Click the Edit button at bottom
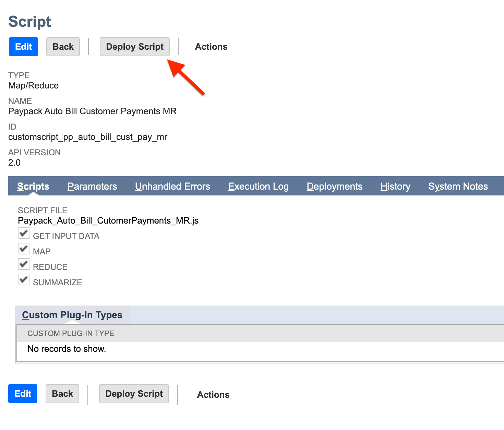 click(23, 394)
